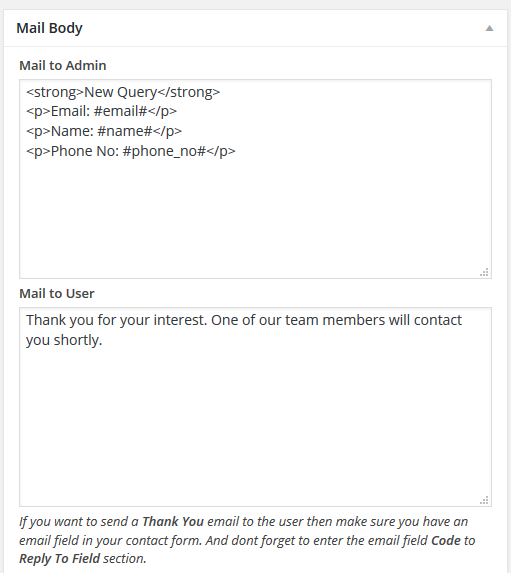511x573 pixels.
Task: Click the word 'members' in user mail text
Action: pyautogui.click(x=353, y=320)
